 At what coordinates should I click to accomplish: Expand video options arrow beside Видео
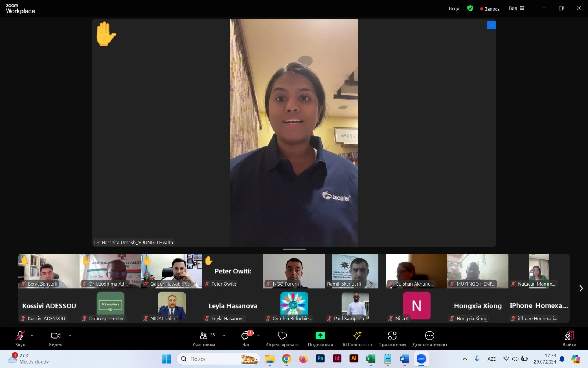click(x=70, y=335)
